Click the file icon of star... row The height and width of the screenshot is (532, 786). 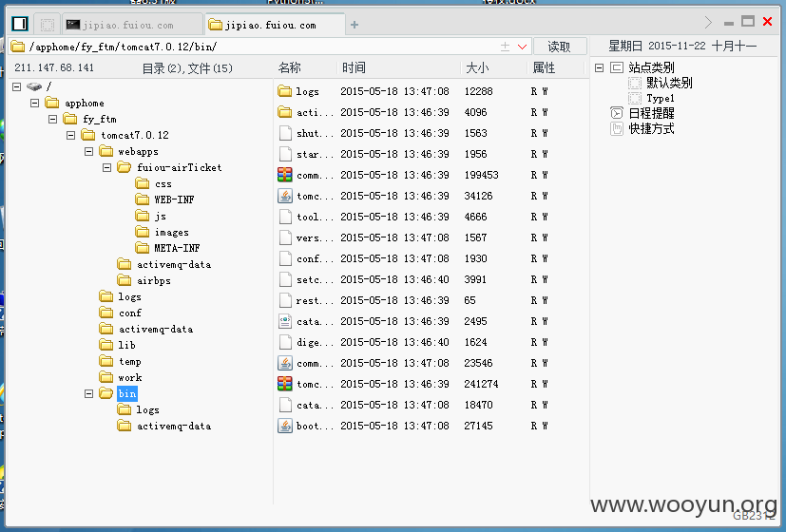click(285, 154)
